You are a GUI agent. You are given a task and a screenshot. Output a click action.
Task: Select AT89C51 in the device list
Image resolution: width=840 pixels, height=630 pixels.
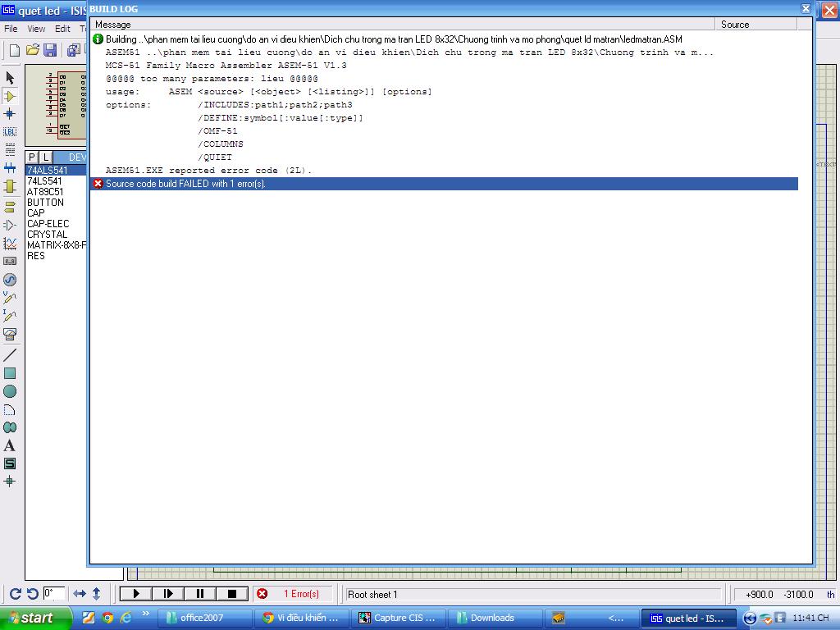point(56,192)
